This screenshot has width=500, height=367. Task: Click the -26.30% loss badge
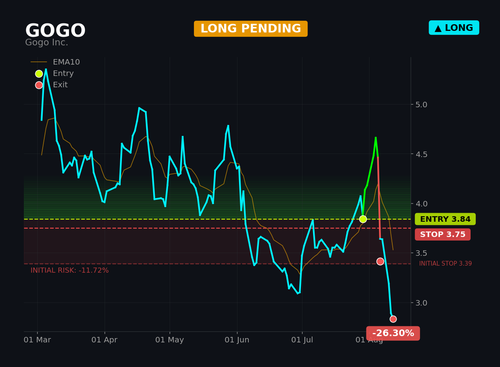393,333
